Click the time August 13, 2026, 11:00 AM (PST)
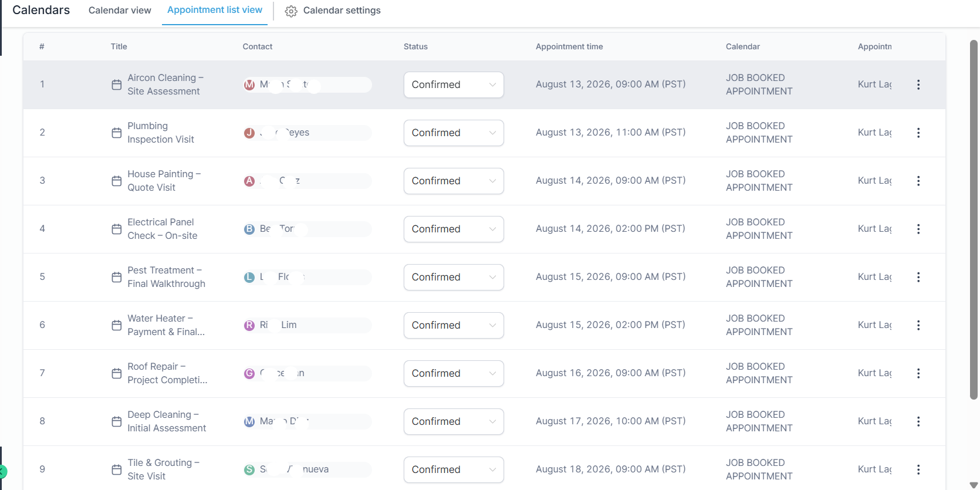The width and height of the screenshot is (980, 490). point(611,133)
